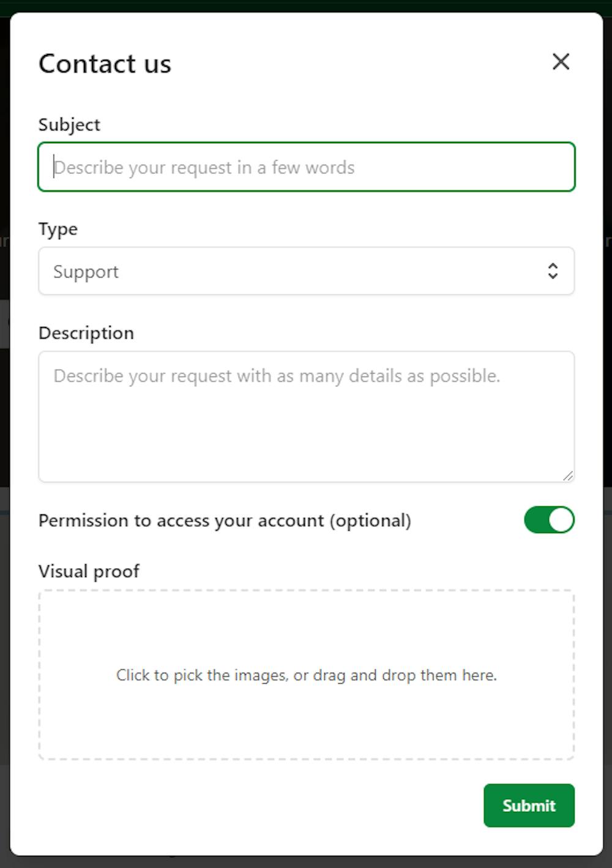Image resolution: width=612 pixels, height=868 pixels.
Task: Click "Describe your request in a few words" placeholder
Action: point(204,167)
